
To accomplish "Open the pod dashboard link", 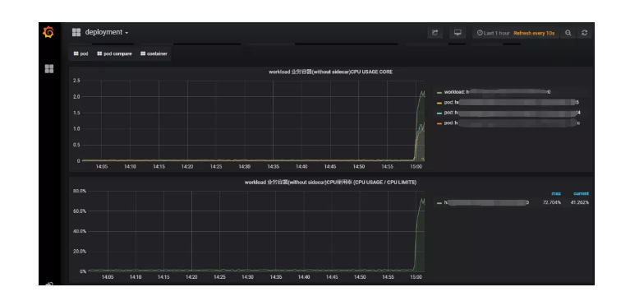I will pos(80,53).
